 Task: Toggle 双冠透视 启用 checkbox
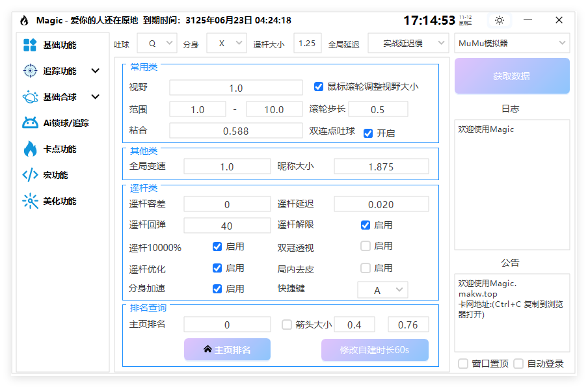[x=366, y=245]
